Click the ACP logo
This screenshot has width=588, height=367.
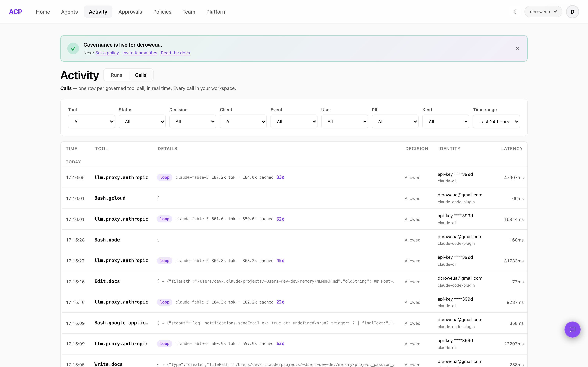(x=16, y=12)
